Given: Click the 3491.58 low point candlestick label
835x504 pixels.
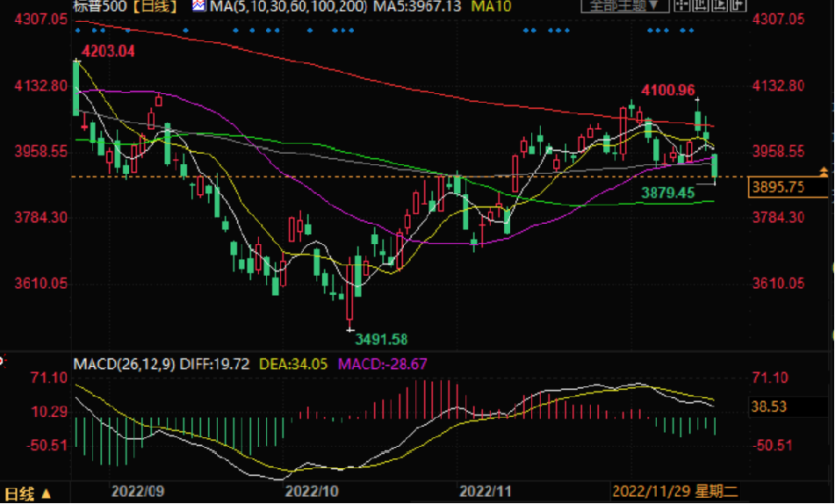Looking at the screenshot, I should click(x=381, y=339).
